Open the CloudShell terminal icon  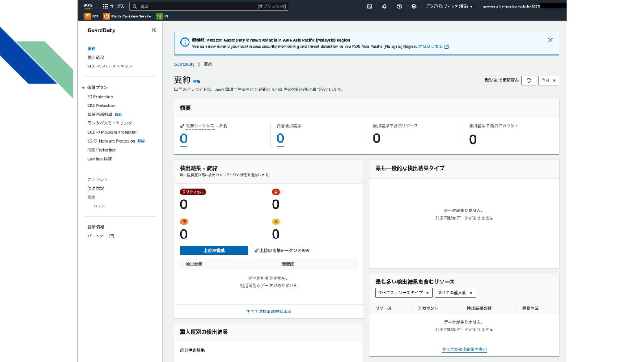(369, 6)
